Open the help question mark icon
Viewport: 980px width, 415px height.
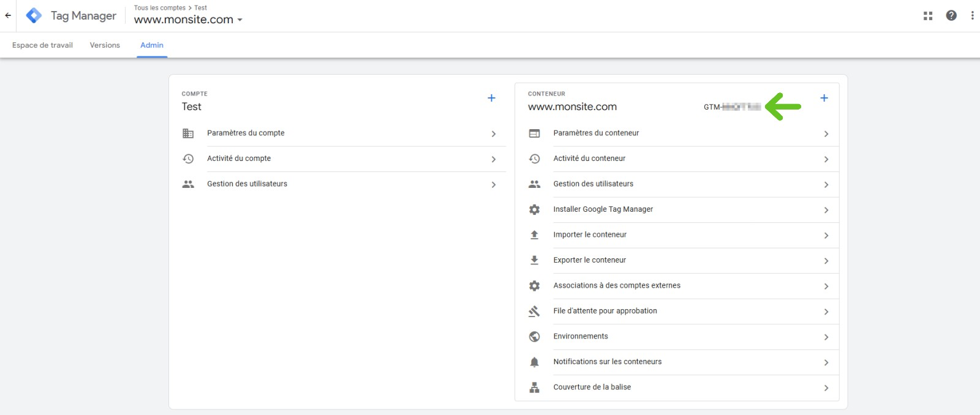[x=951, y=16]
